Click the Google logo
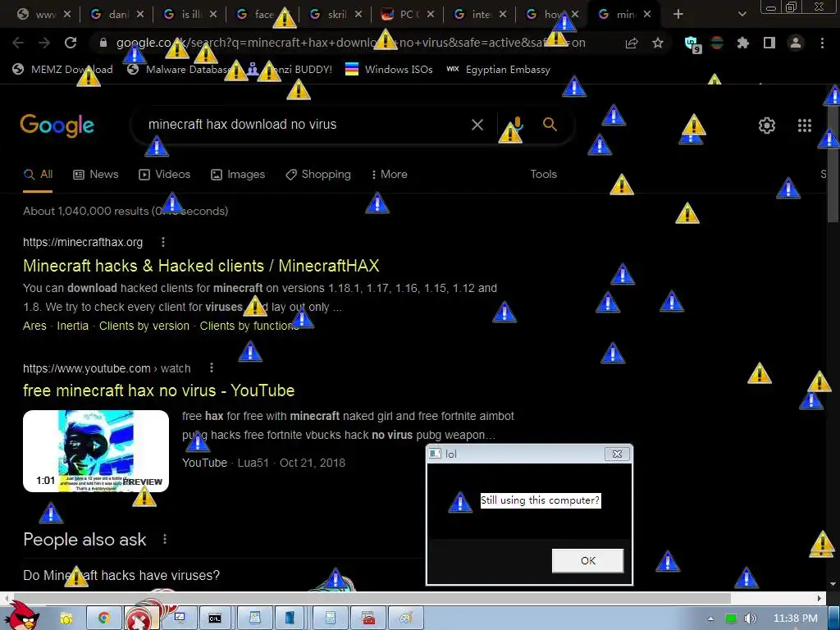Screen dimensions: 840x630 coord(57,126)
